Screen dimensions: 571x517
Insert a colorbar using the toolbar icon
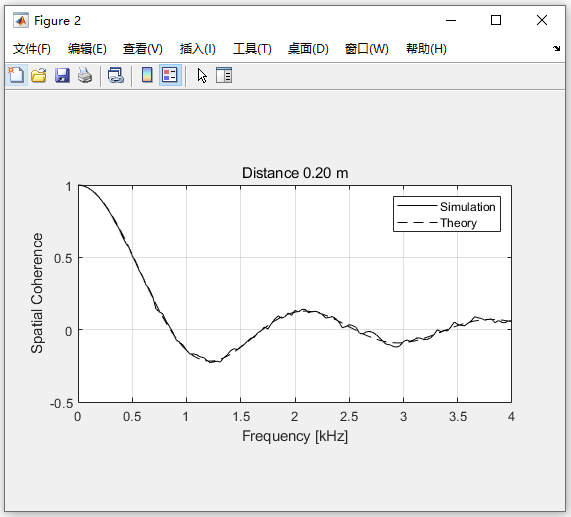(x=147, y=75)
